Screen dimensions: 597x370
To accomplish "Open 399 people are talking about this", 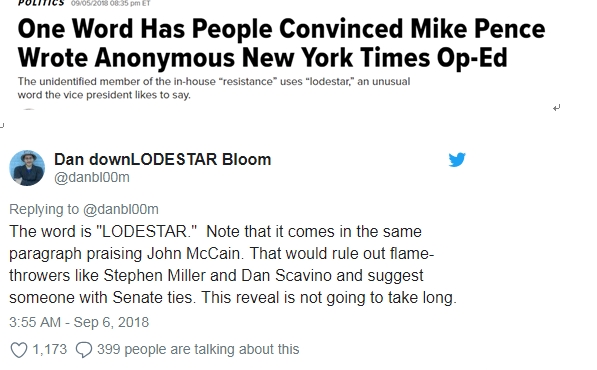I will coord(198,349).
